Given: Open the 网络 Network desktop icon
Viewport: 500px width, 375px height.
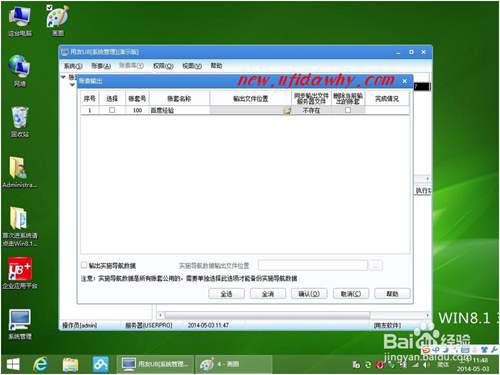Looking at the screenshot, I should pyautogui.click(x=20, y=71).
